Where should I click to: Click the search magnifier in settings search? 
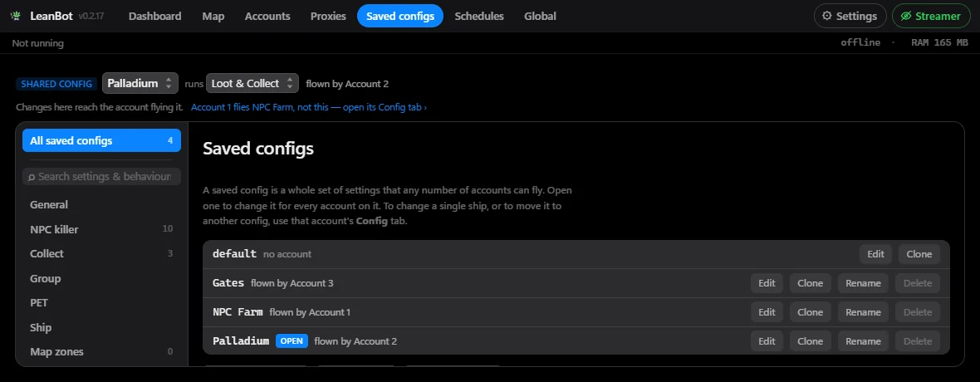pos(32,177)
